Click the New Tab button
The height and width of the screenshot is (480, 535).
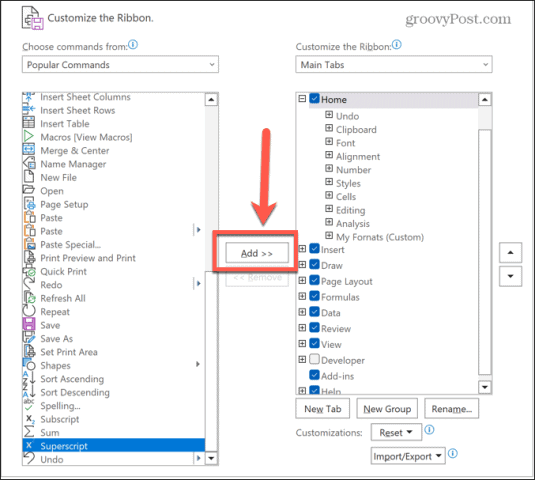(x=322, y=409)
